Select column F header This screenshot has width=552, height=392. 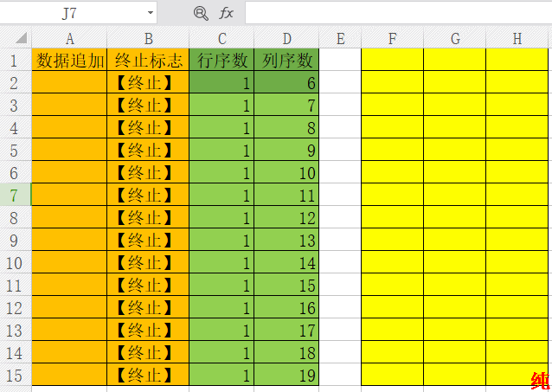click(x=393, y=38)
